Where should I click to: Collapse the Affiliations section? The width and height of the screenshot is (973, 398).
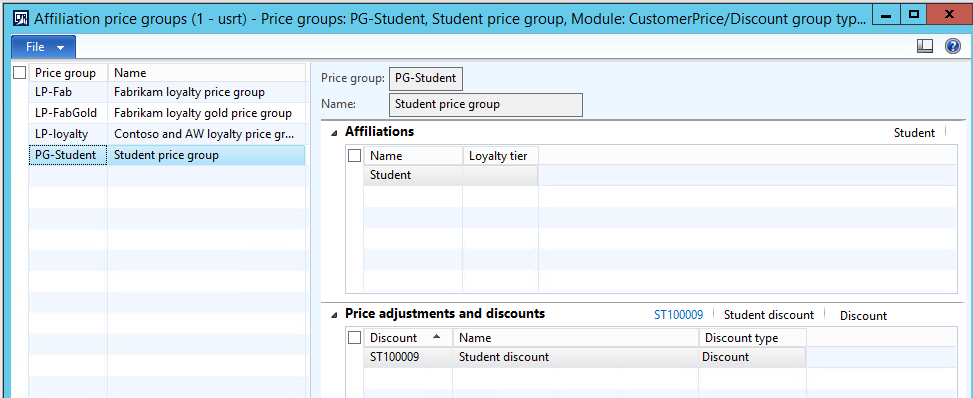click(x=335, y=132)
